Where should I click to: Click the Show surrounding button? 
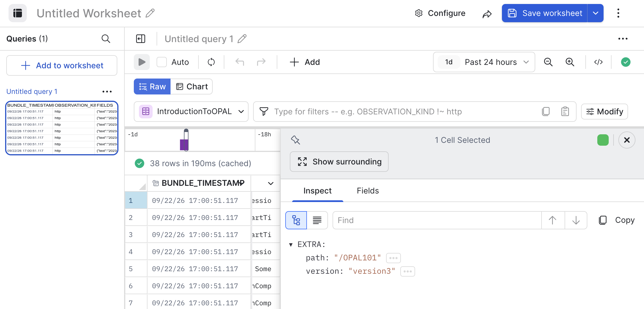(339, 162)
